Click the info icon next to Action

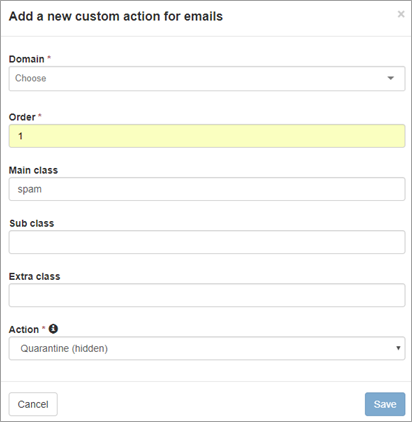click(53, 329)
